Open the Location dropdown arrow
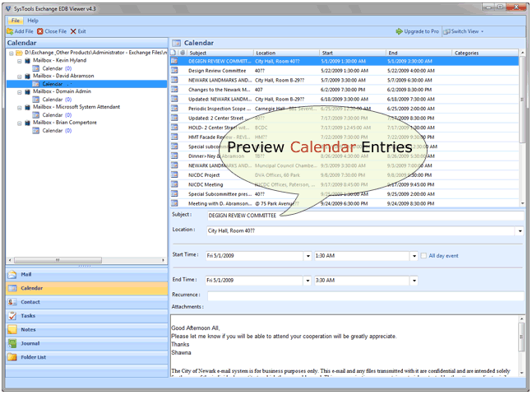The image size is (532, 395). tap(520, 231)
